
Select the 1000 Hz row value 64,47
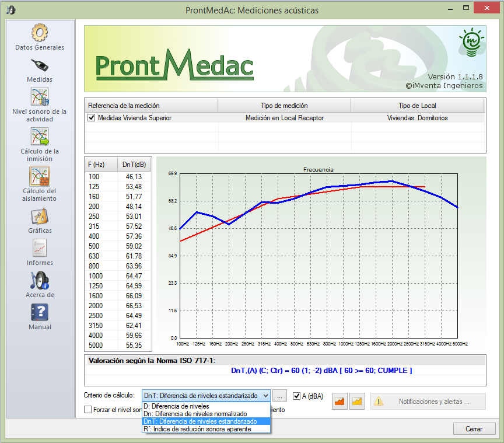pos(134,276)
